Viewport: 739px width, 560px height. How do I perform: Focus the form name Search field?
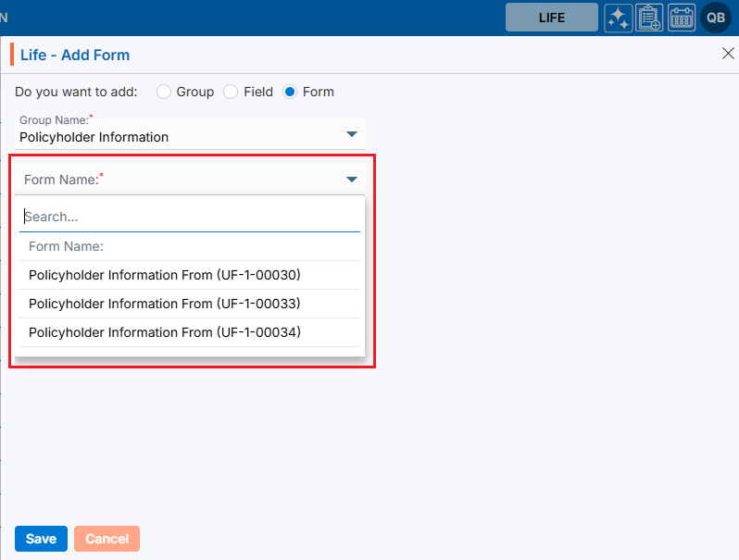[x=189, y=217]
